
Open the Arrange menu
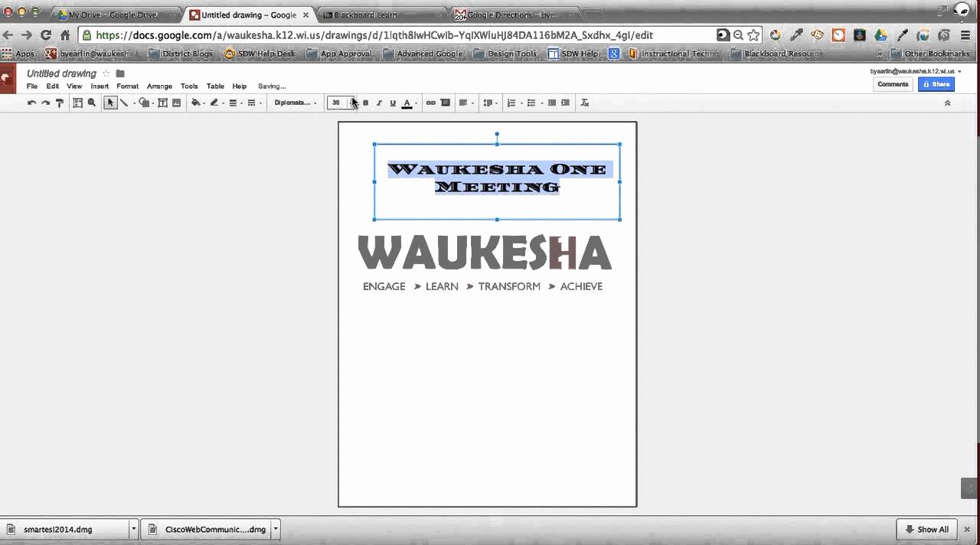point(159,86)
